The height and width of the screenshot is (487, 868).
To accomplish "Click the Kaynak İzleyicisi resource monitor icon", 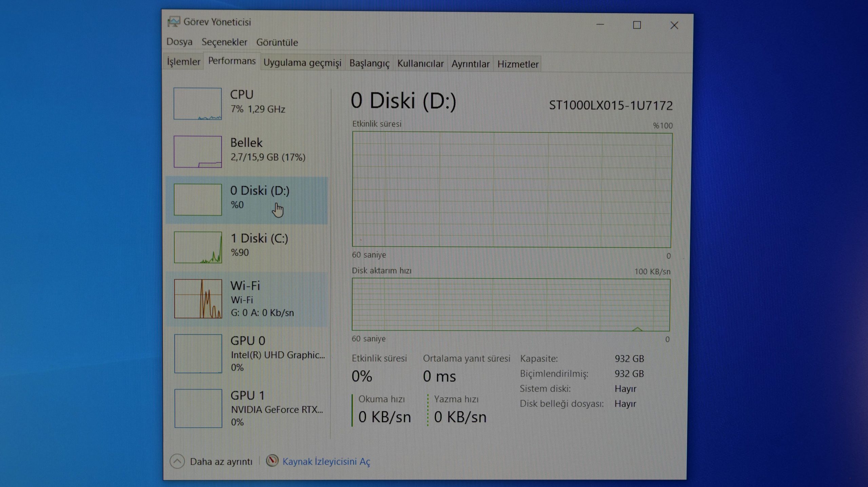I will (x=272, y=461).
